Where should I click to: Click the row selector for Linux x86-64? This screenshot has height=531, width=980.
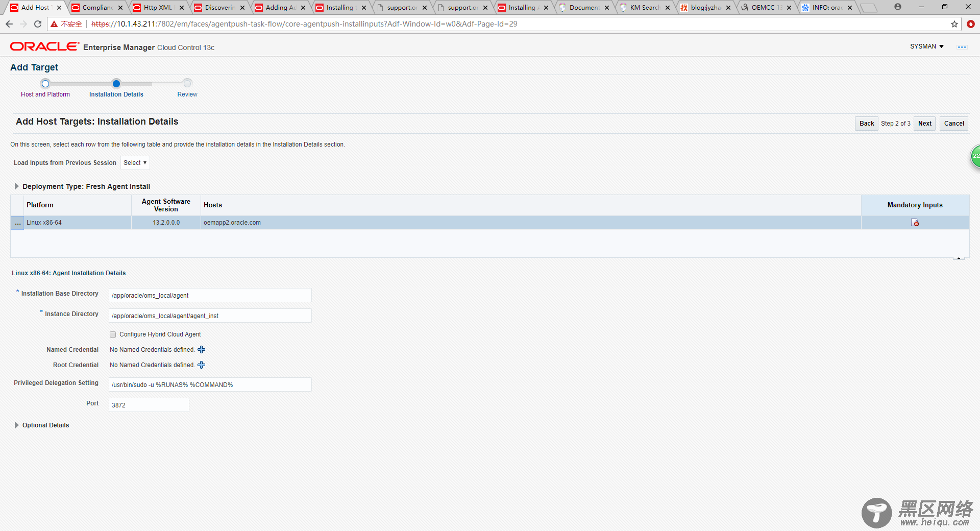tap(17, 223)
